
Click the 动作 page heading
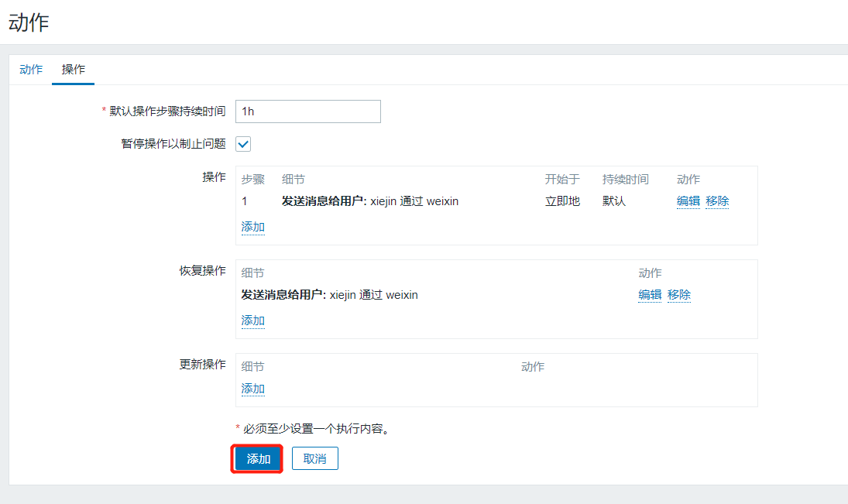coord(29,22)
